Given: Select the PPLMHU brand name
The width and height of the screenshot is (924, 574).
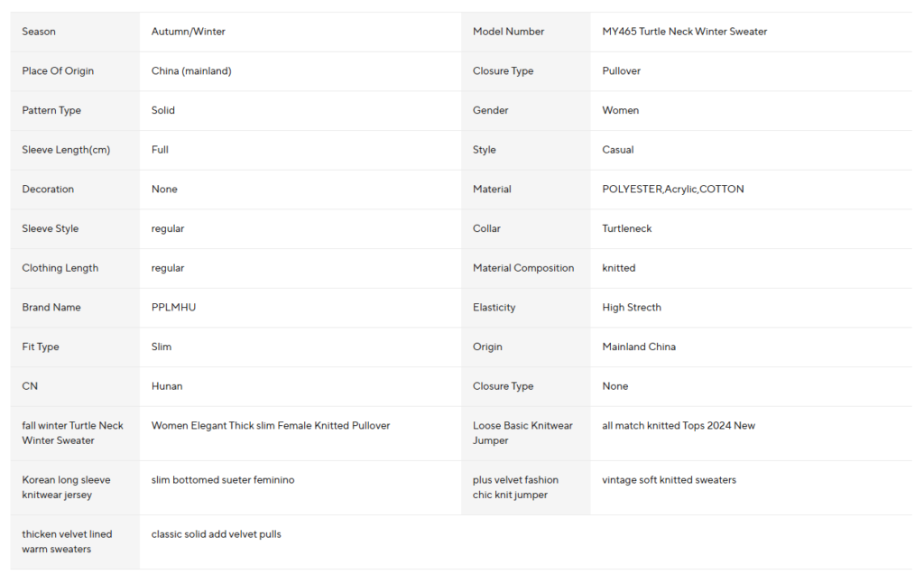Looking at the screenshot, I should [x=173, y=308].
